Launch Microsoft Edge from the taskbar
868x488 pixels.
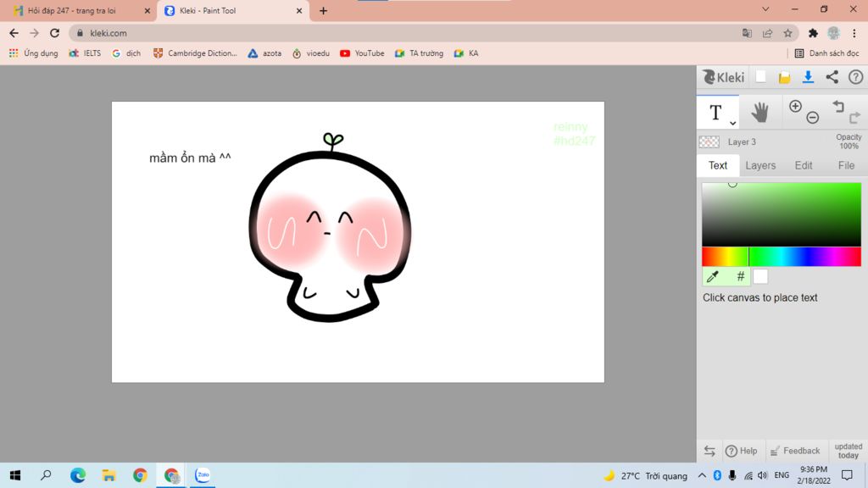[x=78, y=475]
